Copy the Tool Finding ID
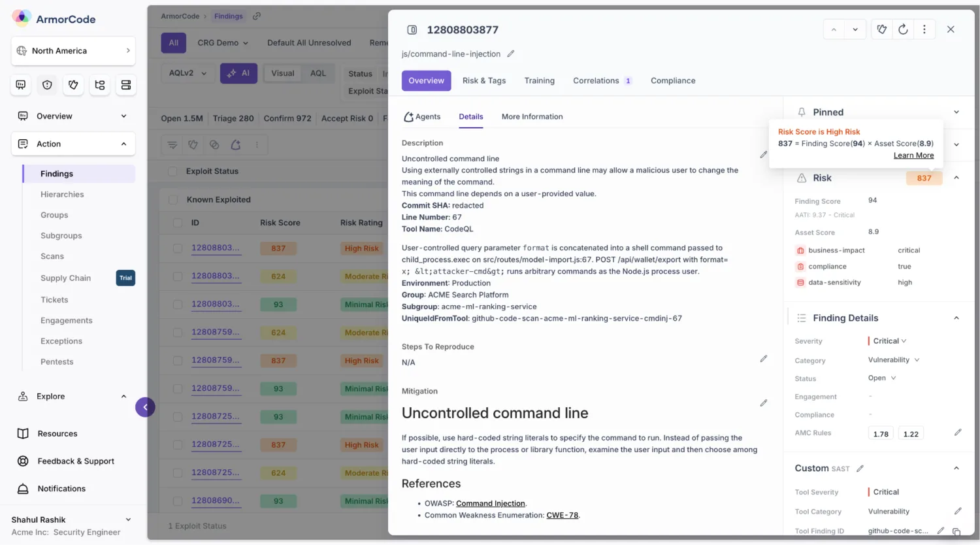 click(956, 531)
